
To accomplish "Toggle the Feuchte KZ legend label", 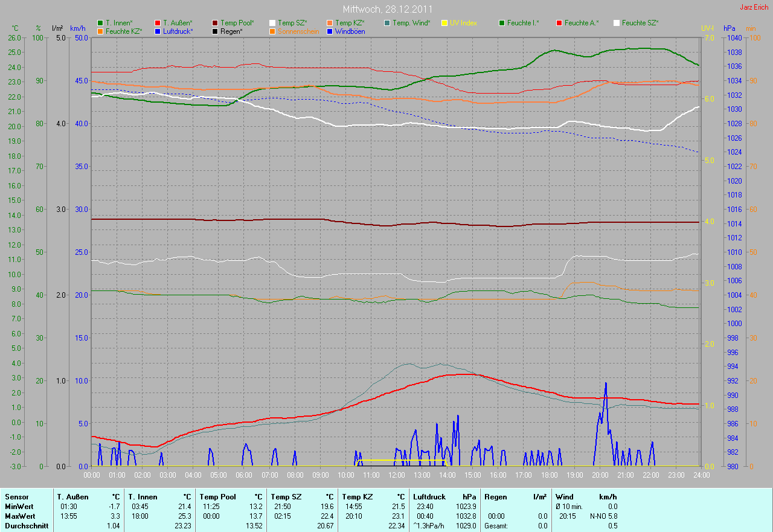I will tap(124, 31).
